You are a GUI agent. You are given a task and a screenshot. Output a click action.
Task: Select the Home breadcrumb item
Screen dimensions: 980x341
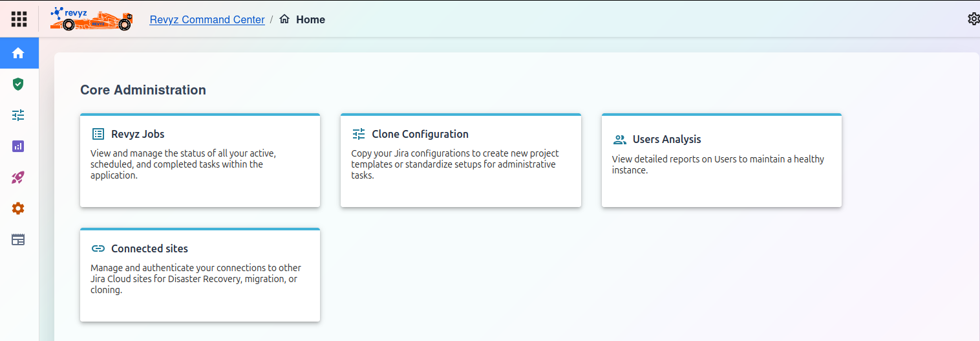pos(310,19)
